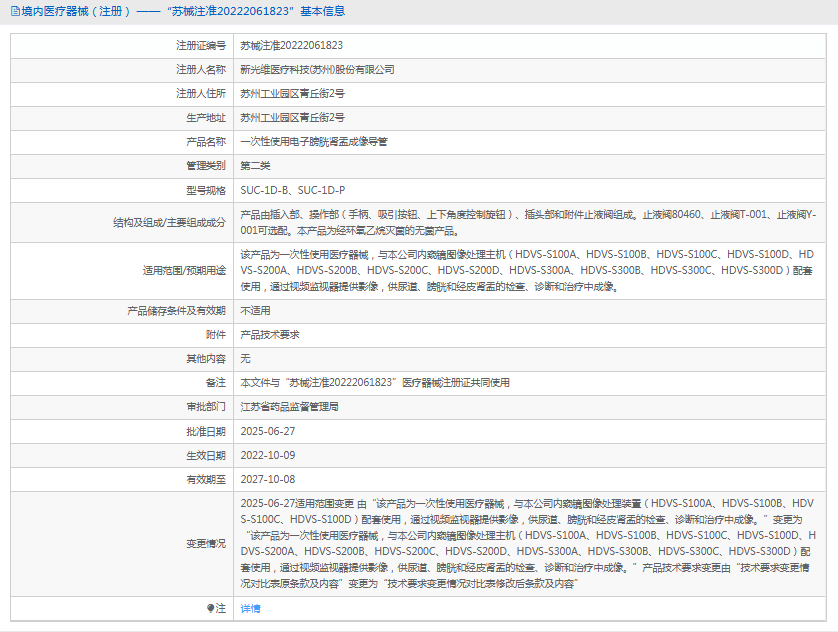
Task: Click the 注册人名称 label
Action: [x=201, y=69]
